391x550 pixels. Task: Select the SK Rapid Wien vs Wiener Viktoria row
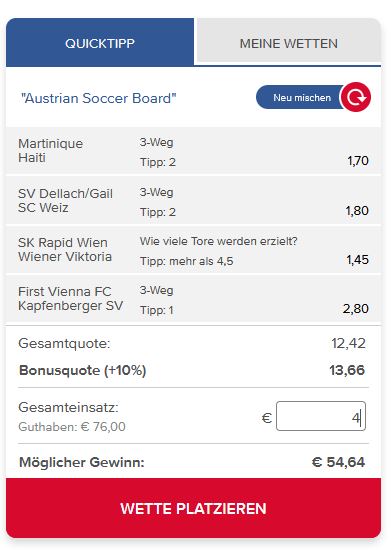193,250
